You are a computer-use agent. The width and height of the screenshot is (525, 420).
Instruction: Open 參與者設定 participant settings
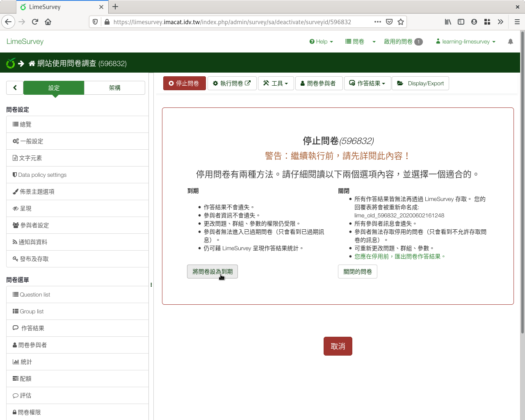pyautogui.click(x=78, y=225)
